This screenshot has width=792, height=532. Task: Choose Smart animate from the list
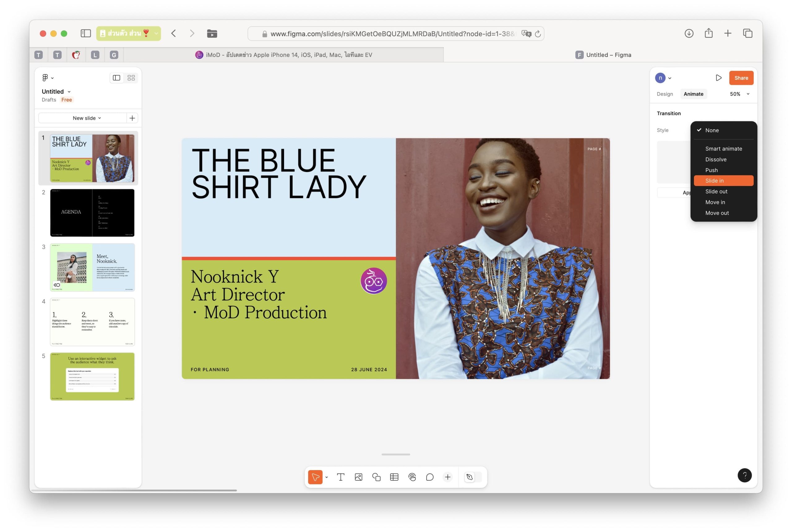[724, 149]
